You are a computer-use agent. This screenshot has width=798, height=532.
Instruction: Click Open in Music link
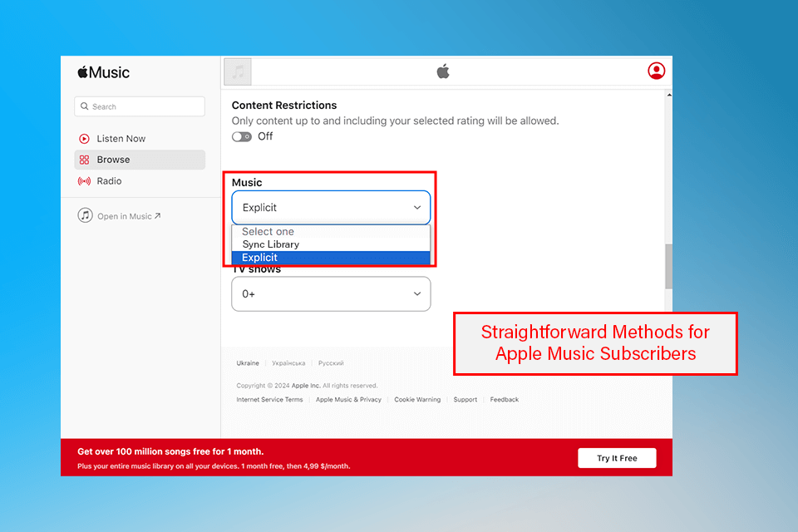coord(129,216)
